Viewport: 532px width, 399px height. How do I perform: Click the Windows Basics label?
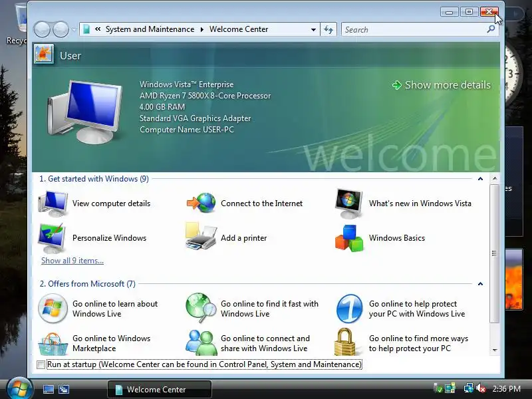click(397, 238)
